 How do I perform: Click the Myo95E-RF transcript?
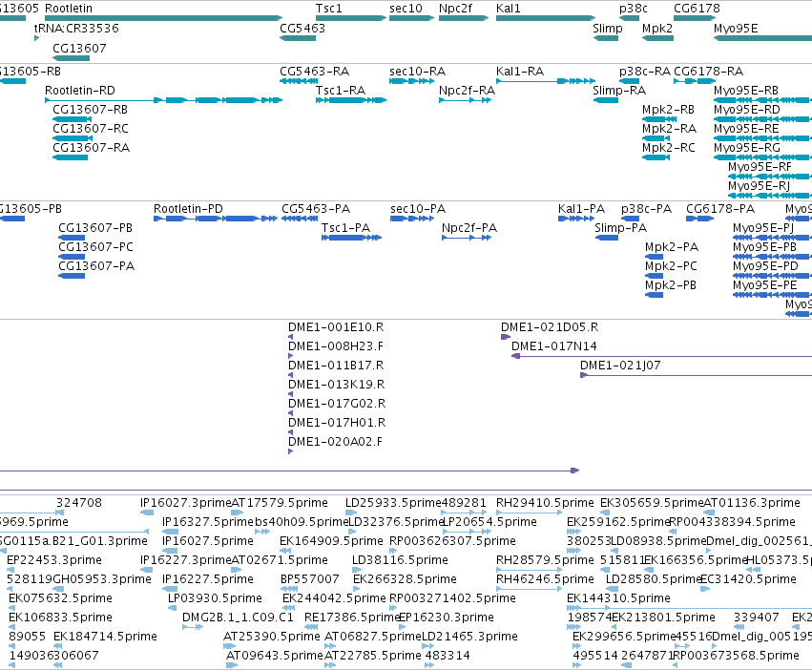coord(770,177)
